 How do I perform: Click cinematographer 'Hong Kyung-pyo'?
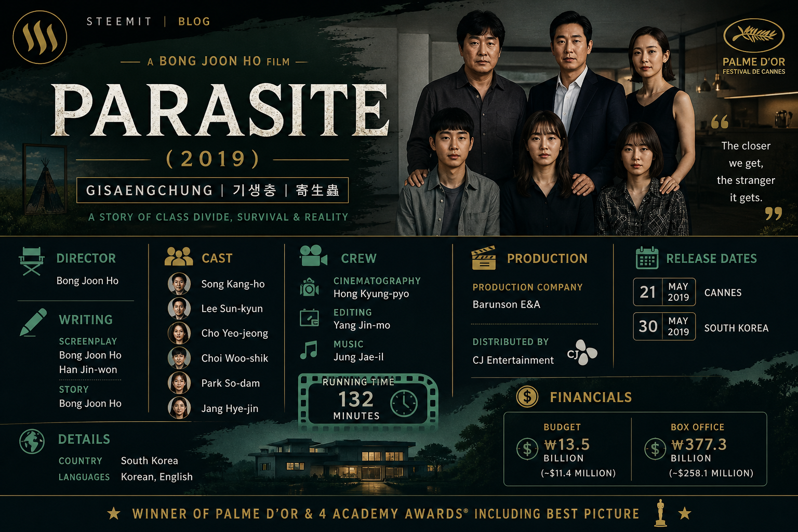click(x=371, y=294)
